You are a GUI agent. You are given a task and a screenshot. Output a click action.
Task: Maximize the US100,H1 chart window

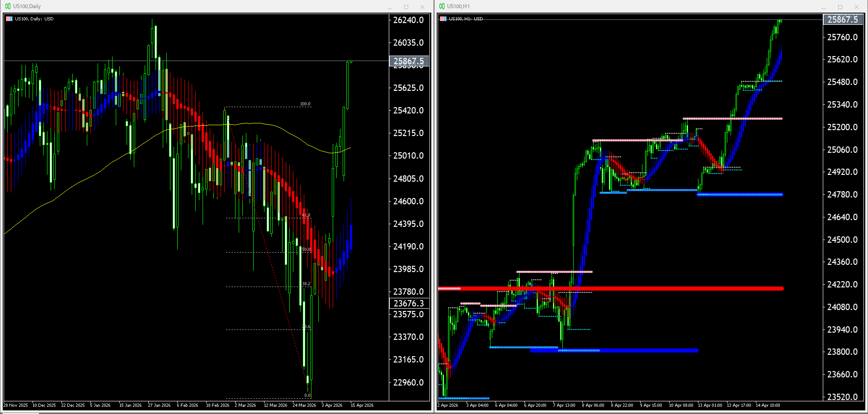click(840, 7)
